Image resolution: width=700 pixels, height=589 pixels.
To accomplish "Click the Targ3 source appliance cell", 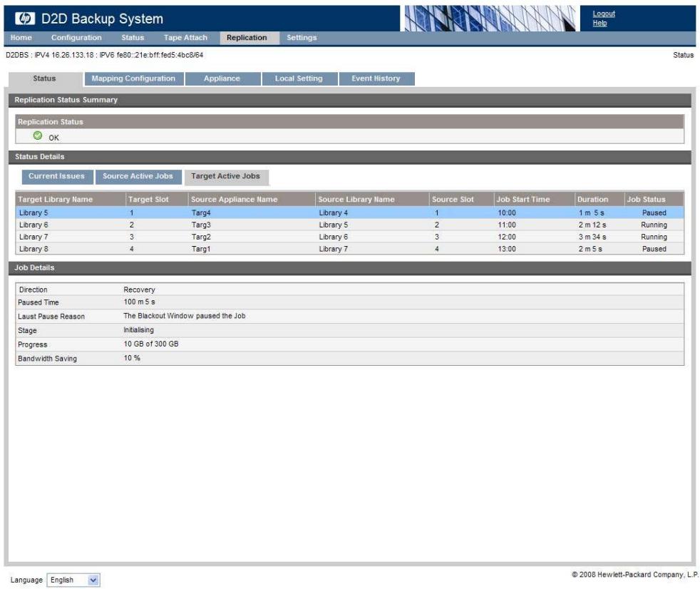I will 201,225.
